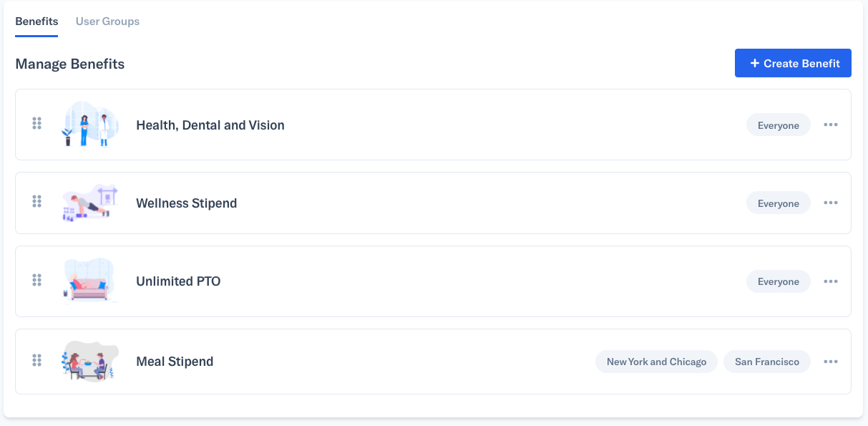Open the three-dot menu for Wellness Stipend

tap(830, 203)
